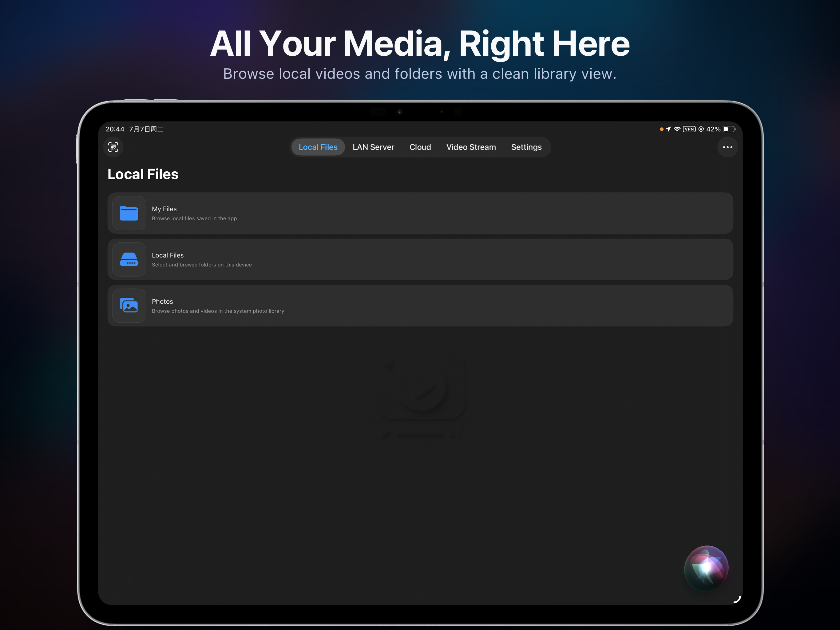
Task: Tap the location arrow status icon
Action: click(668, 129)
